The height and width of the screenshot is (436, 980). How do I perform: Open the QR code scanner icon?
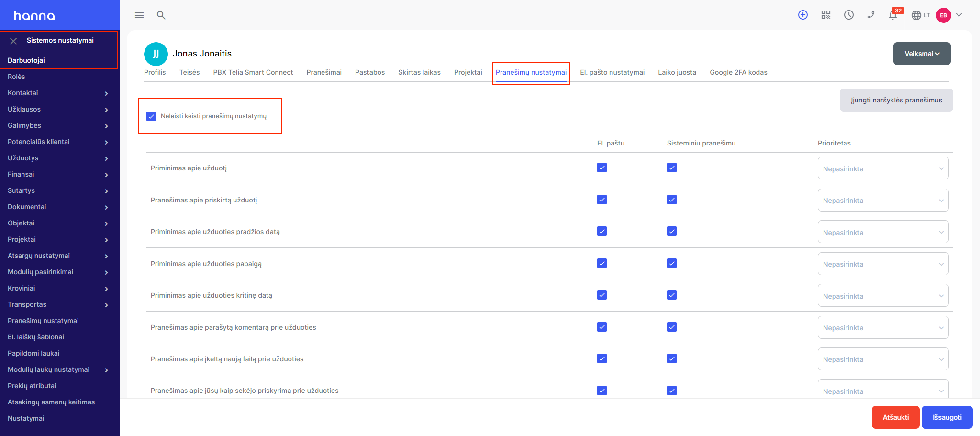(x=826, y=15)
